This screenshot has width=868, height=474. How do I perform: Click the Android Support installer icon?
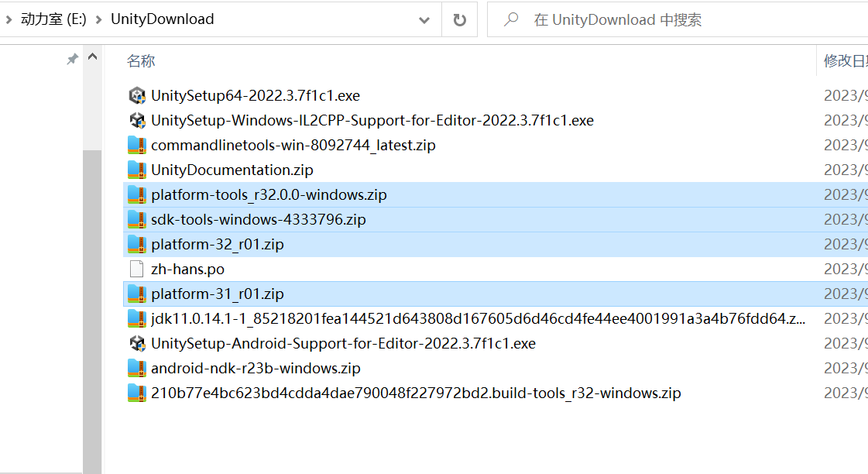tap(137, 344)
